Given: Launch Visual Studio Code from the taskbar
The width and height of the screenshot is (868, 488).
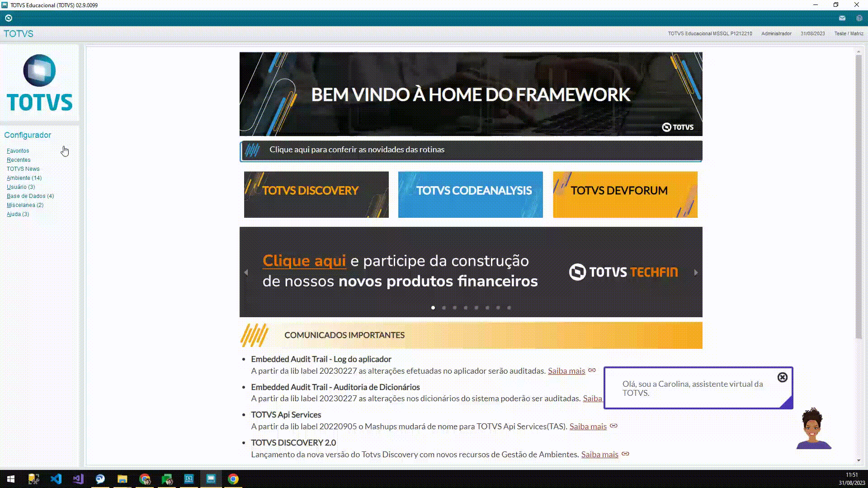Looking at the screenshot, I should pyautogui.click(x=56, y=479).
